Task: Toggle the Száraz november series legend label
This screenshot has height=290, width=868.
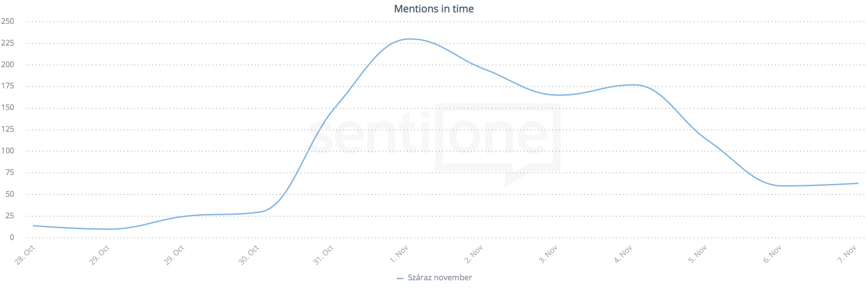Action: click(x=439, y=278)
